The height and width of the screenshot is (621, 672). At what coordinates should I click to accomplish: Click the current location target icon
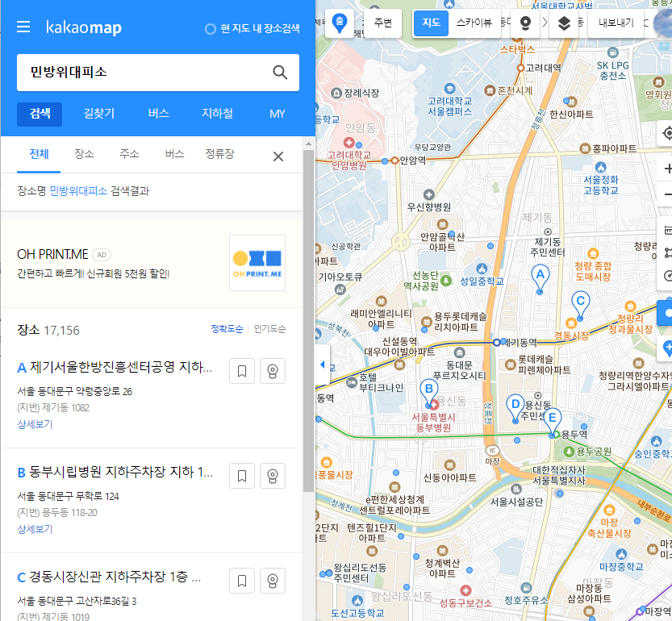click(666, 133)
